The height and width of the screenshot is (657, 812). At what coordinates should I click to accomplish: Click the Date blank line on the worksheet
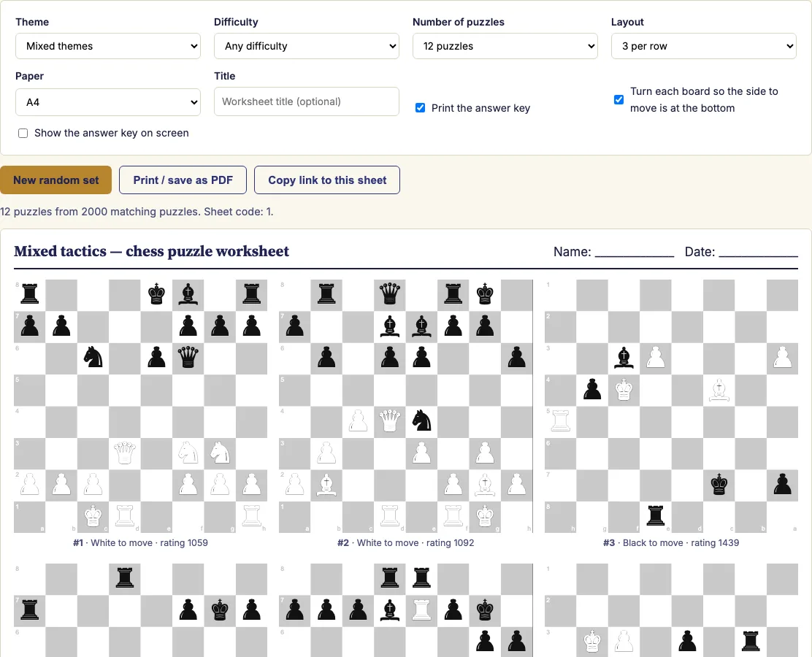[x=758, y=253]
